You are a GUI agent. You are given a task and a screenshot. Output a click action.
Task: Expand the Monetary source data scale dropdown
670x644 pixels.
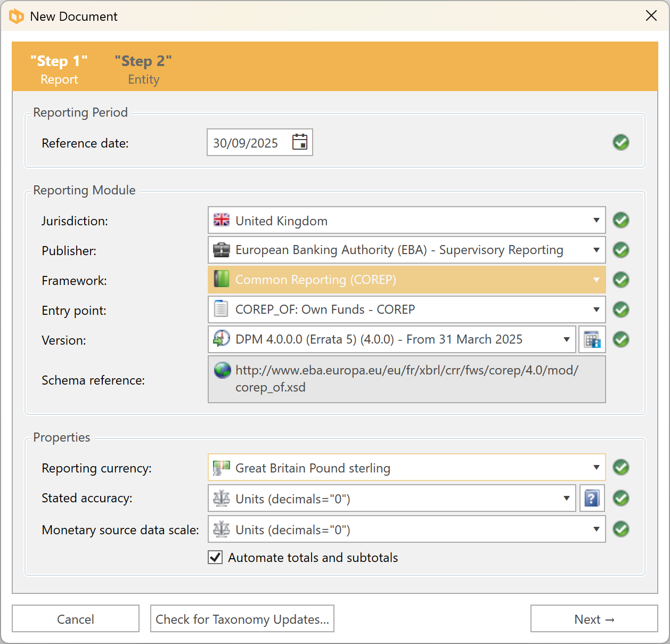point(596,529)
